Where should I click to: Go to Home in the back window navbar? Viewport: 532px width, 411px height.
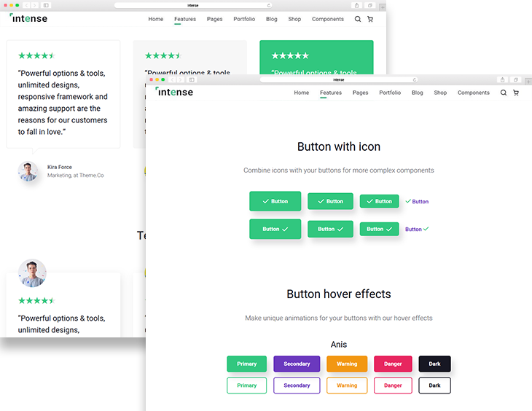click(156, 20)
